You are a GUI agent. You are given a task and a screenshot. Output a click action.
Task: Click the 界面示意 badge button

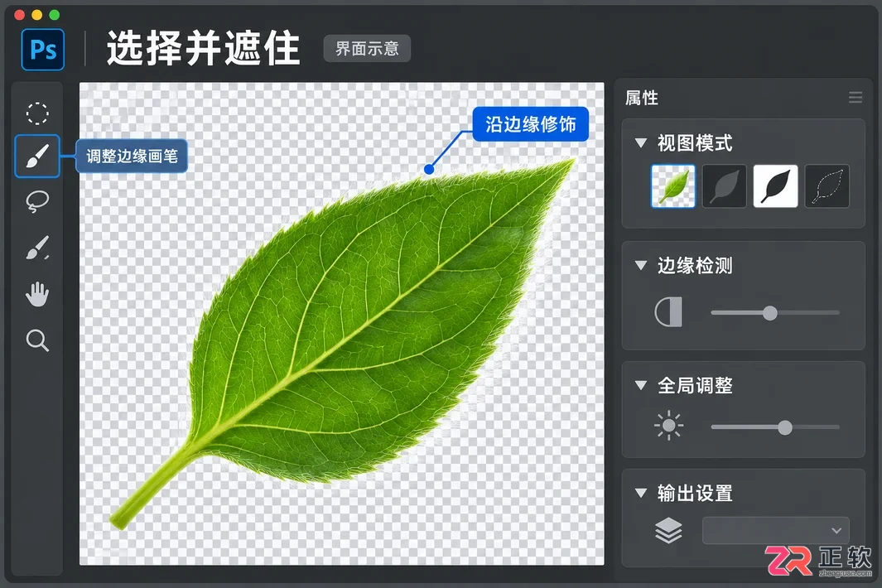click(x=367, y=48)
